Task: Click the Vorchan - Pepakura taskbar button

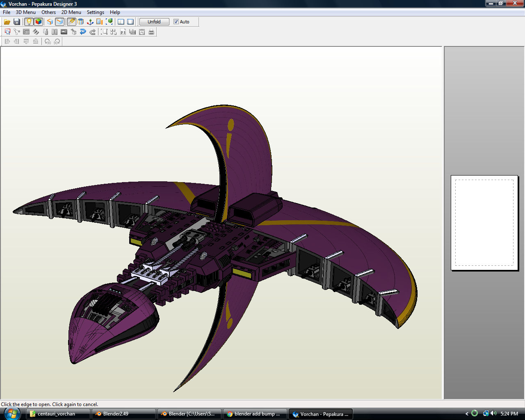Action: [x=321, y=414]
